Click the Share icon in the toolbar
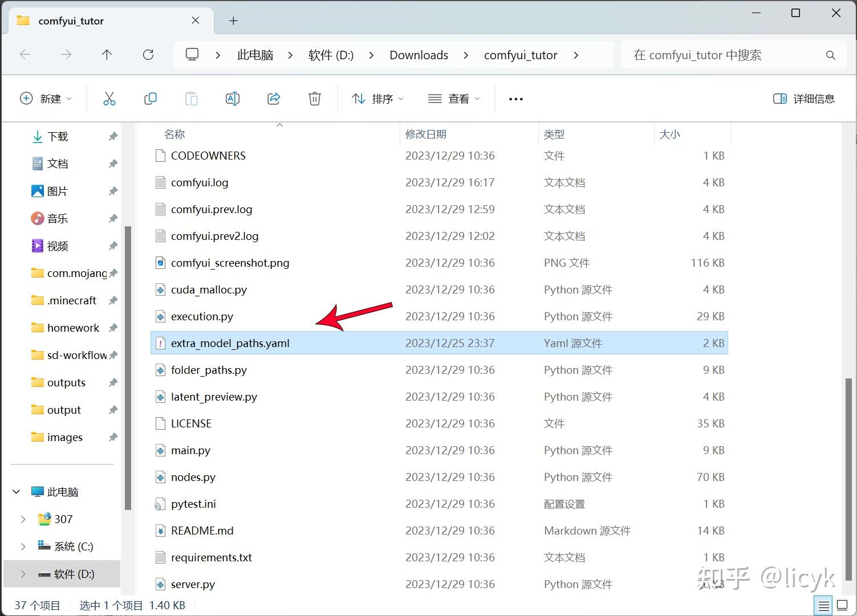 (x=274, y=98)
